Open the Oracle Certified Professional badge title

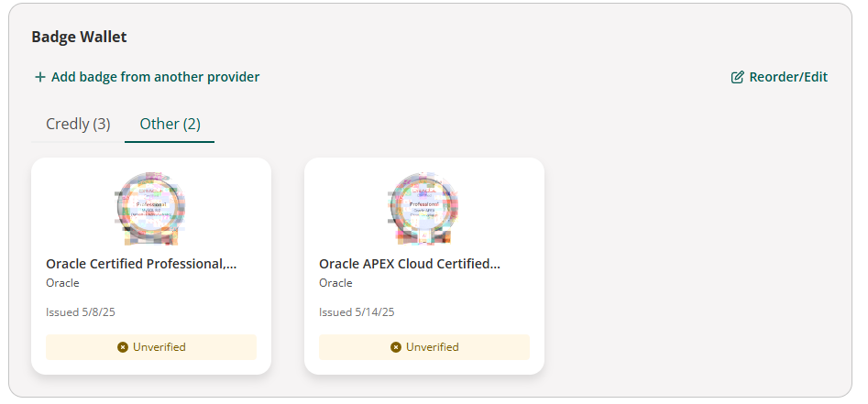(x=141, y=264)
